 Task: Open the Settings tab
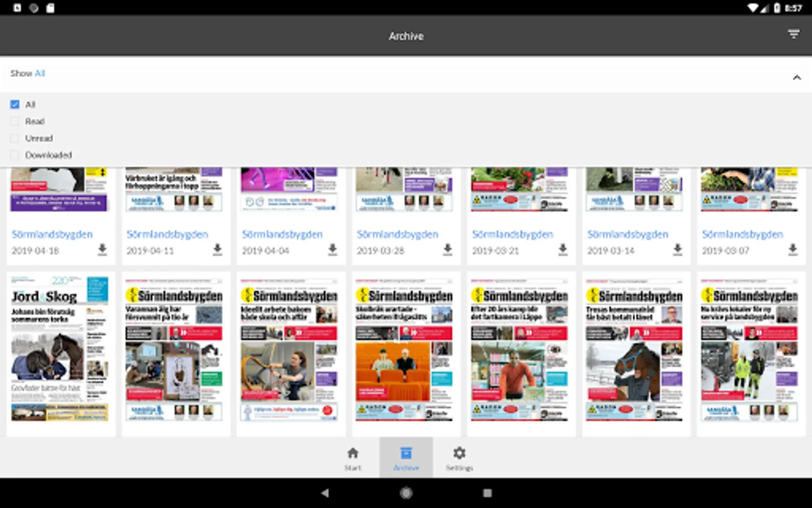point(460,458)
